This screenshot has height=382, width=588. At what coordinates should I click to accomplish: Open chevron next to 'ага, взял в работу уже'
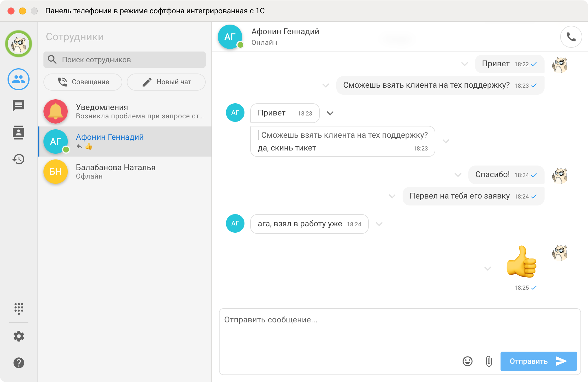[379, 224]
